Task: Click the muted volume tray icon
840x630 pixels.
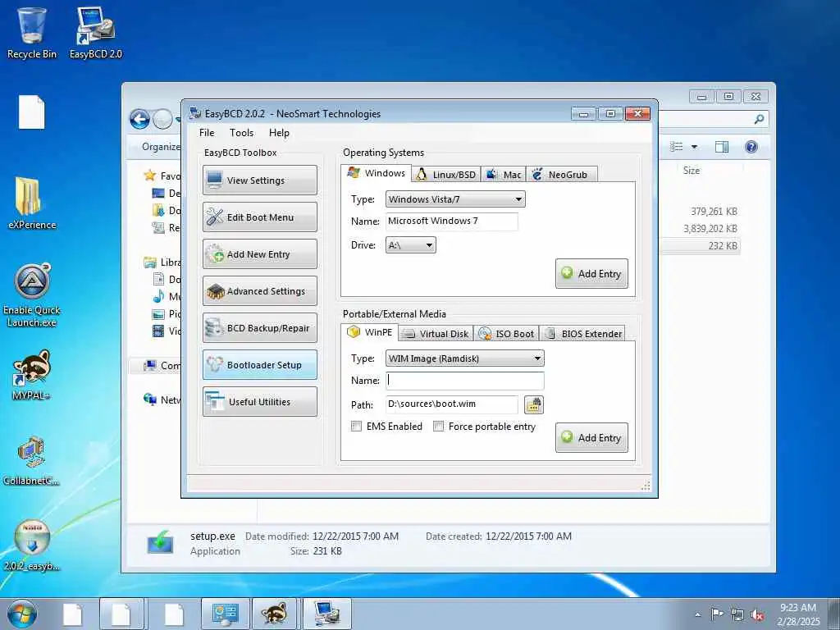Action: (x=757, y=614)
